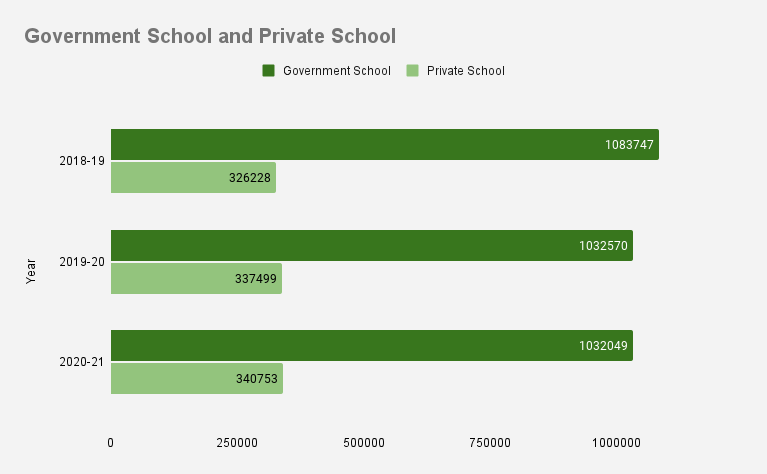The image size is (767, 474).
Task: Click the data label 1083747
Action: 629,145
